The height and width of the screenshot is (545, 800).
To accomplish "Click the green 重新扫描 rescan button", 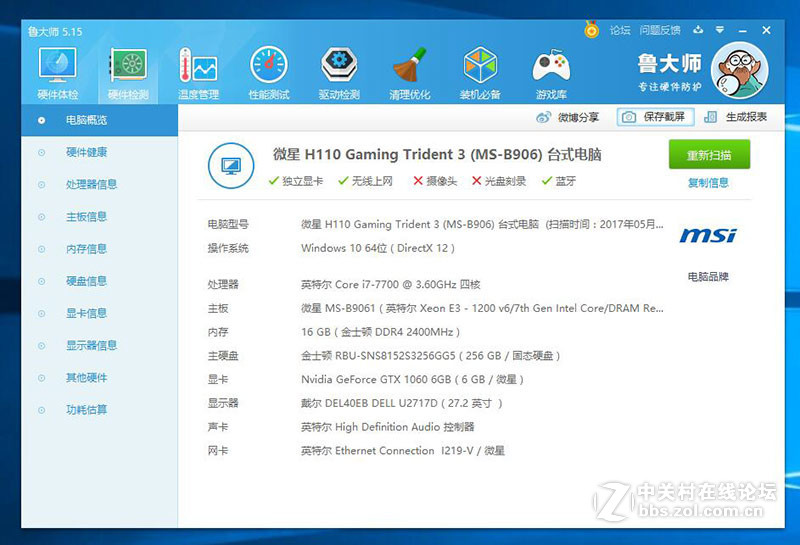I will 709,155.
